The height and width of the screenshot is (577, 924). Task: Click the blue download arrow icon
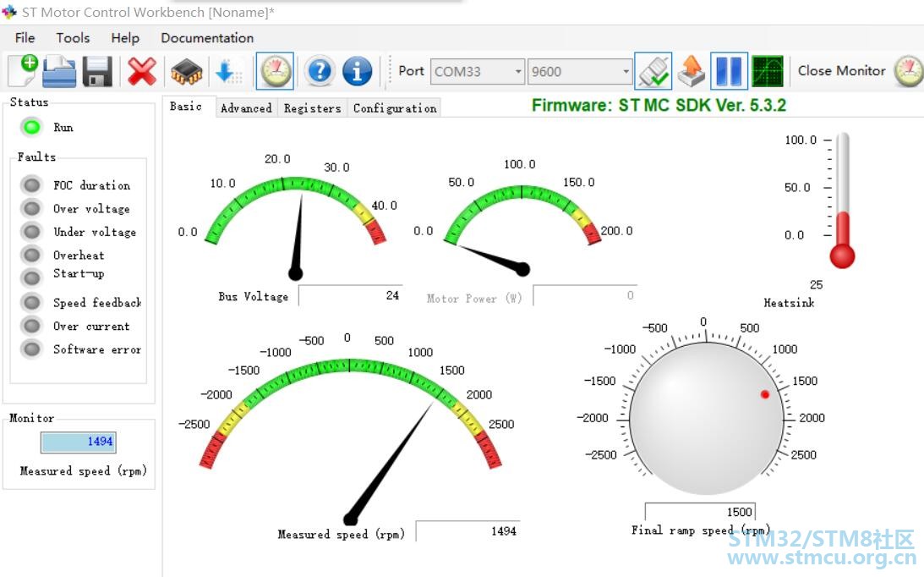click(x=228, y=72)
